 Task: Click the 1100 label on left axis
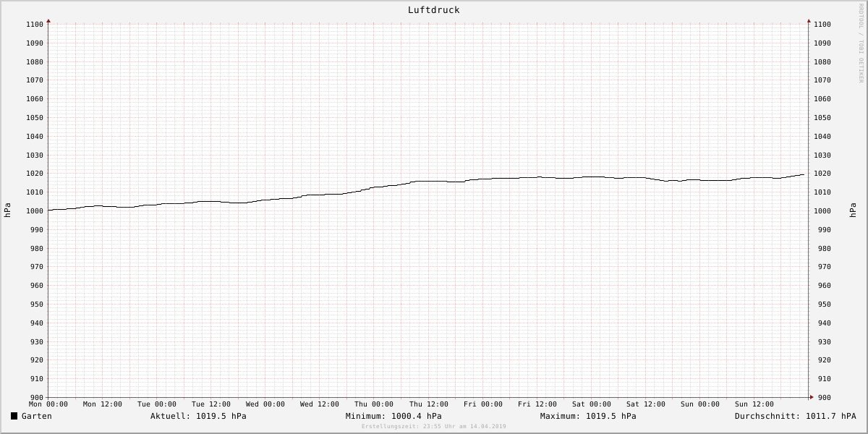click(x=35, y=25)
